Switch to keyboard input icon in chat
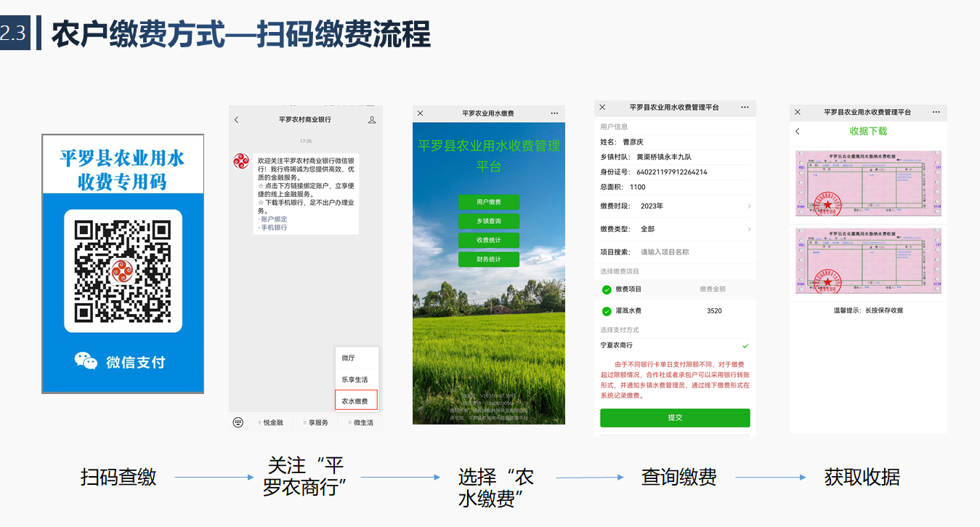The height and width of the screenshot is (527, 980). pos(238,422)
